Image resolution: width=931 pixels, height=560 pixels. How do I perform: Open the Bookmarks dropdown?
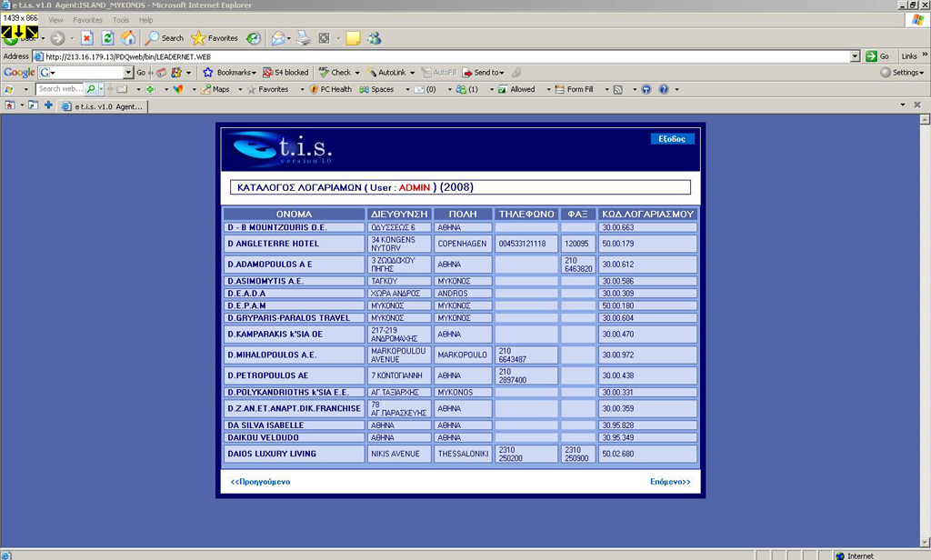tap(230, 73)
